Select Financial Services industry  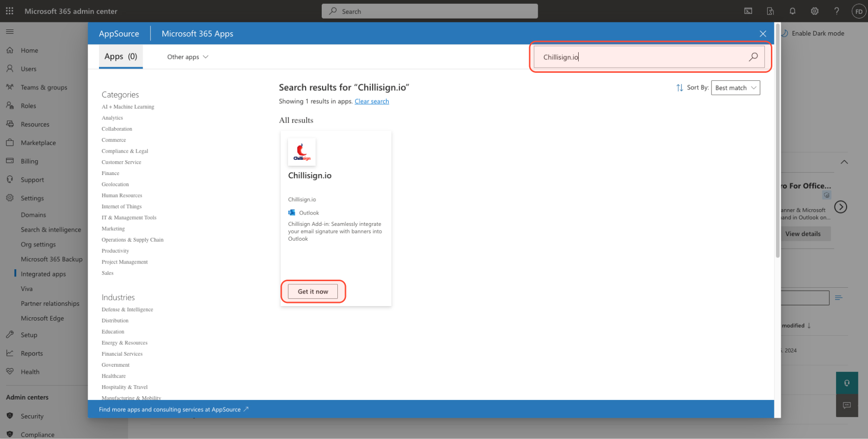coord(122,354)
